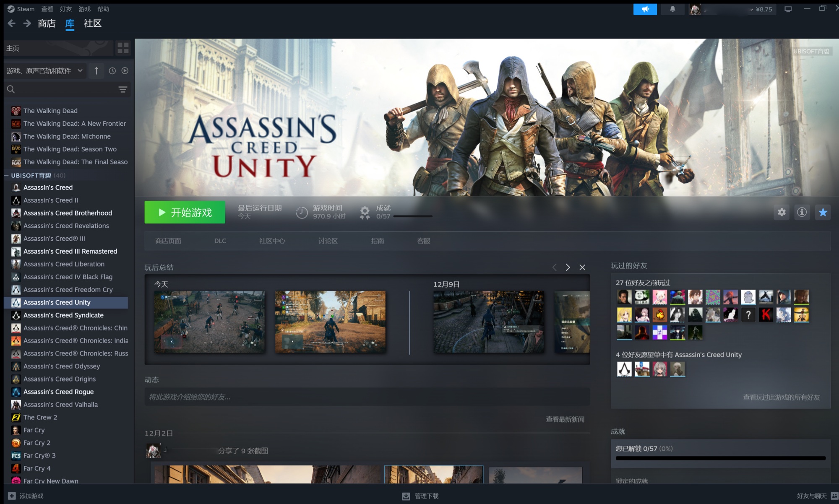Viewport: 839px width, 504px height.
Task: Toggle sort-by-recent clock icon
Action: tap(112, 71)
